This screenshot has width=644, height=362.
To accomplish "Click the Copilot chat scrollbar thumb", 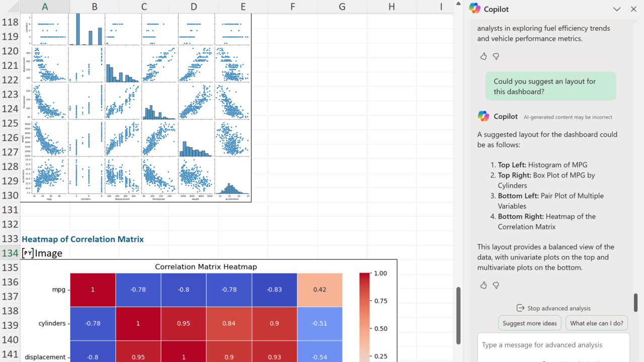I will [x=635, y=303].
